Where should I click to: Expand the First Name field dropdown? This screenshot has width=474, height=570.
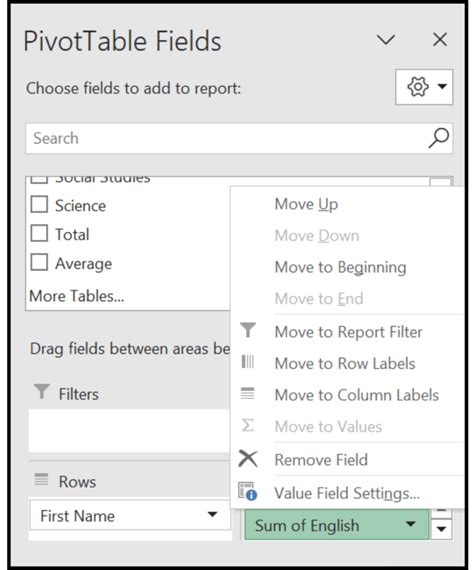(212, 514)
